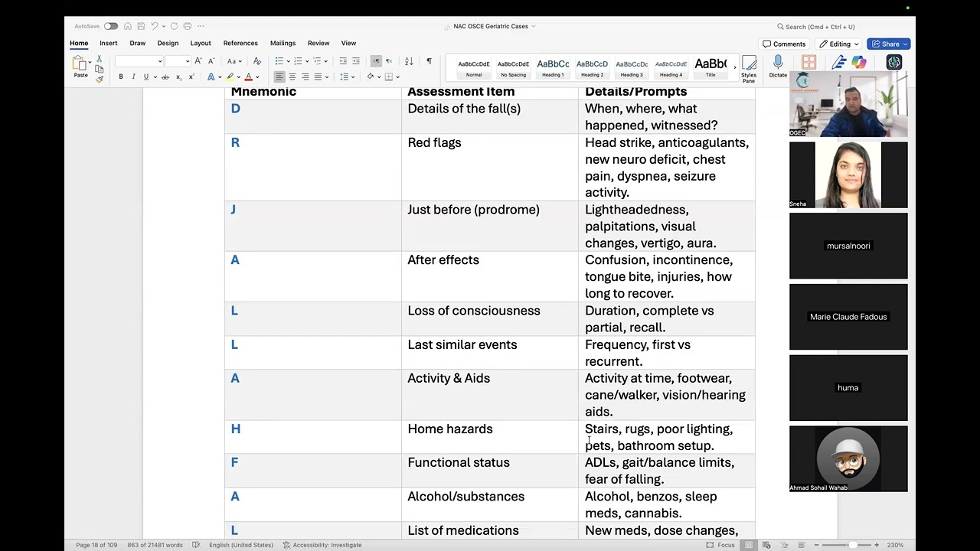Open the Review tab

[x=318, y=43]
